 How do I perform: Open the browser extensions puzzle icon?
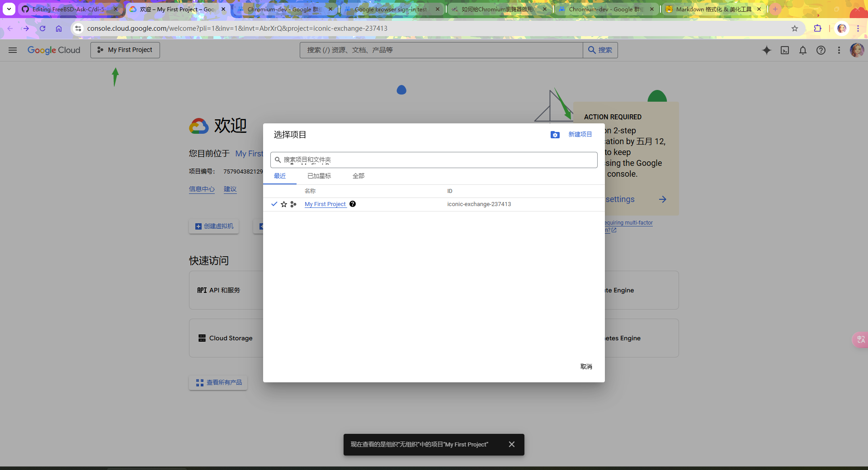click(x=817, y=28)
